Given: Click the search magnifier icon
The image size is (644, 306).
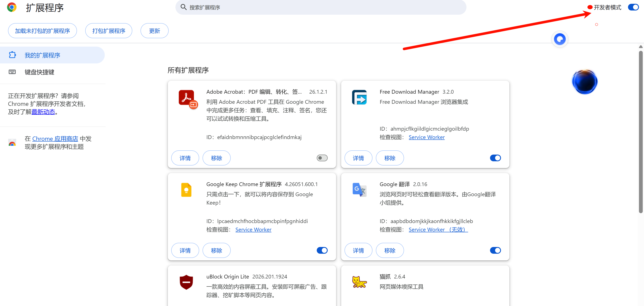Looking at the screenshot, I should pyautogui.click(x=183, y=7).
